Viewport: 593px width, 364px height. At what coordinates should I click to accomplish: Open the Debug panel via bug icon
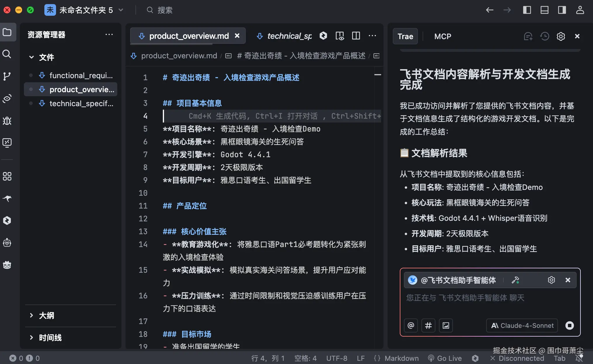click(x=7, y=121)
